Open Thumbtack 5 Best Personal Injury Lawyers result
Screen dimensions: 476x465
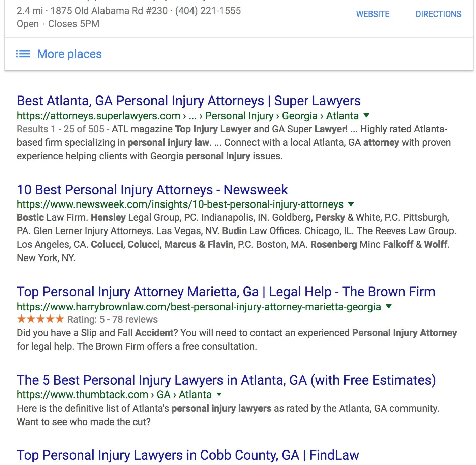[x=226, y=380]
